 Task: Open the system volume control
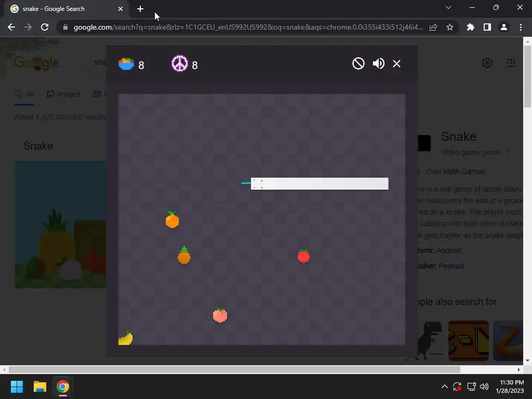(x=485, y=387)
